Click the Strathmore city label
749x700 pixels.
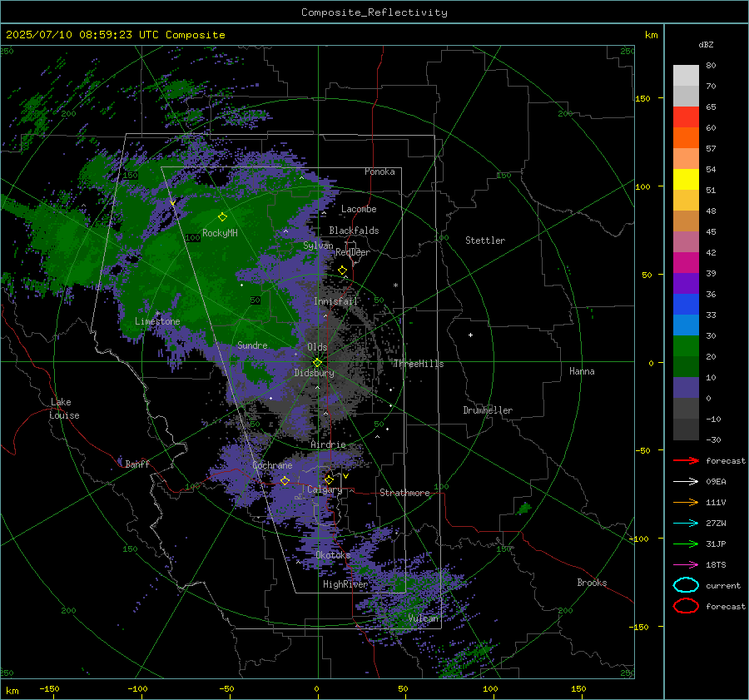[x=404, y=493]
